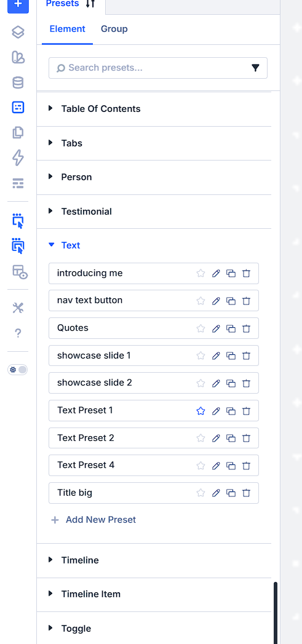Edit the Quotes preset with pencil icon
302x644 pixels.
pyautogui.click(x=216, y=328)
